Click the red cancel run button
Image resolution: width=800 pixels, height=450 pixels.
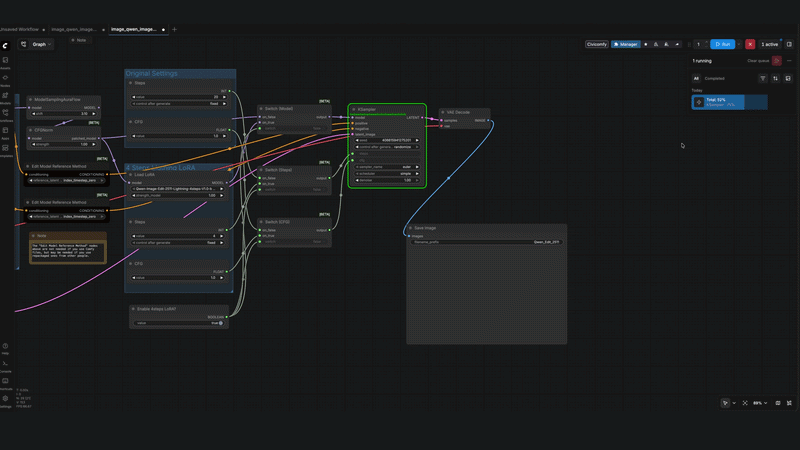tap(750, 44)
